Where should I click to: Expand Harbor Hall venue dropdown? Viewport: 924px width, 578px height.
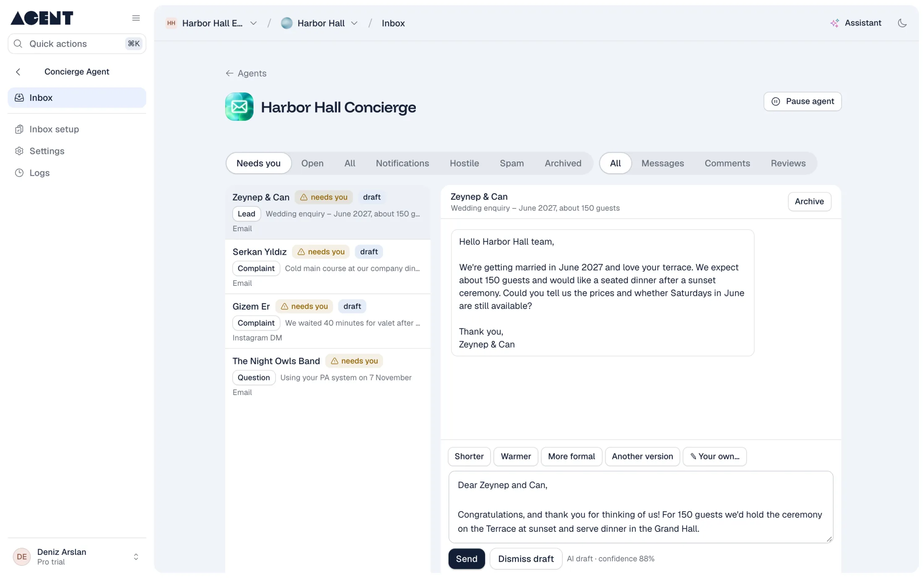pos(354,23)
